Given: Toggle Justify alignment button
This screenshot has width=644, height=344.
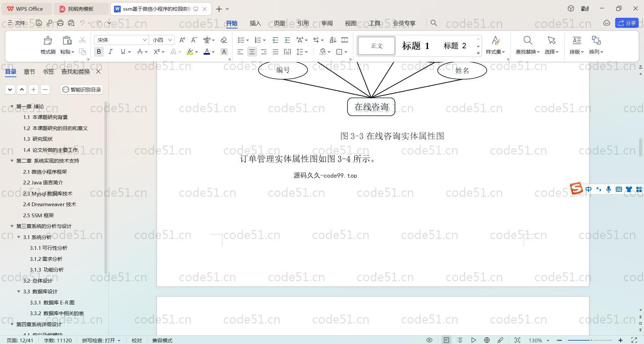Looking at the screenshot, I should point(275,52).
